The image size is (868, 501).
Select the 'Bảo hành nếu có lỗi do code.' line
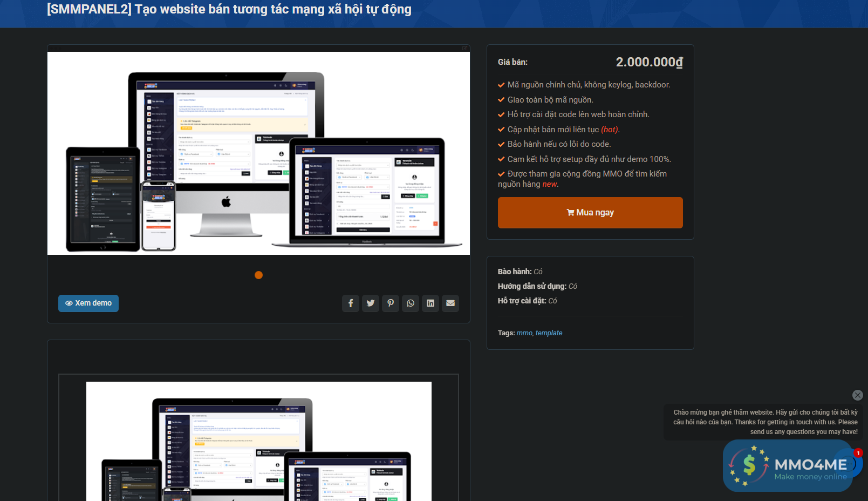click(x=559, y=144)
